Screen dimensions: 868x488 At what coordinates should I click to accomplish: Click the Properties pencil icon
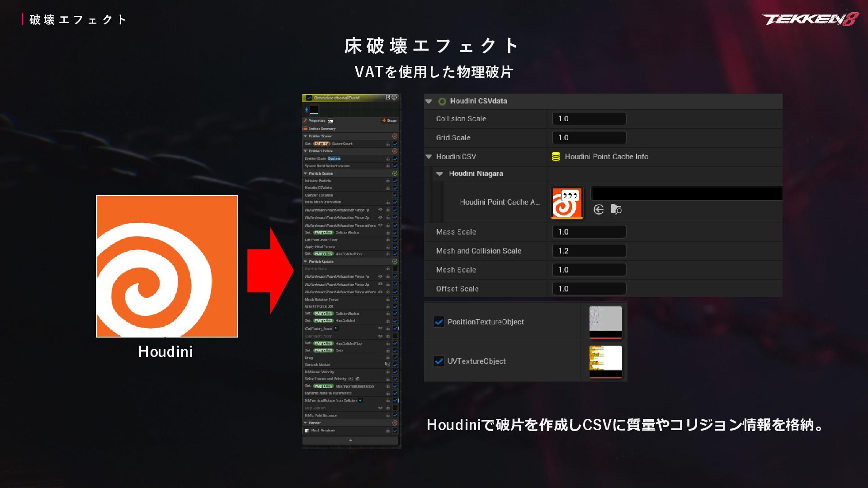(305, 121)
